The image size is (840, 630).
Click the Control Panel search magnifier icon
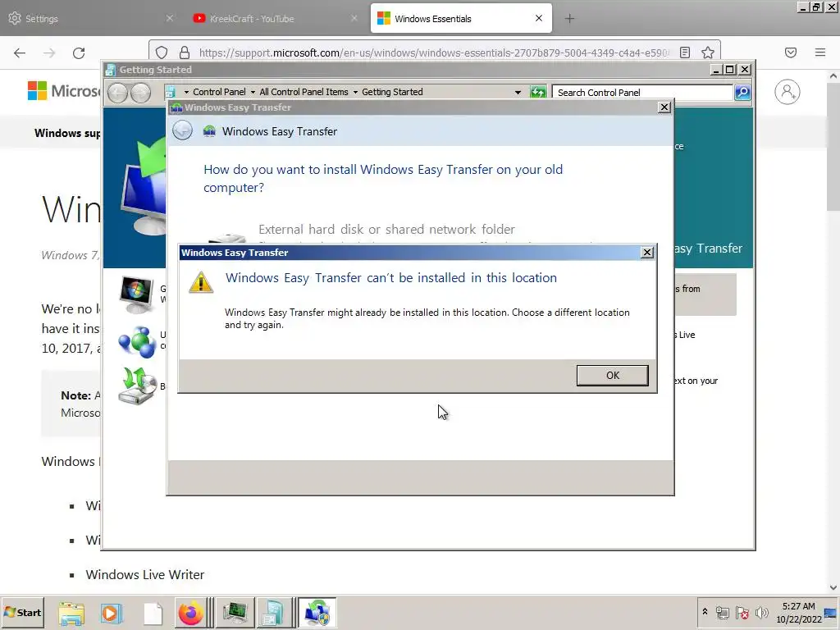(742, 92)
